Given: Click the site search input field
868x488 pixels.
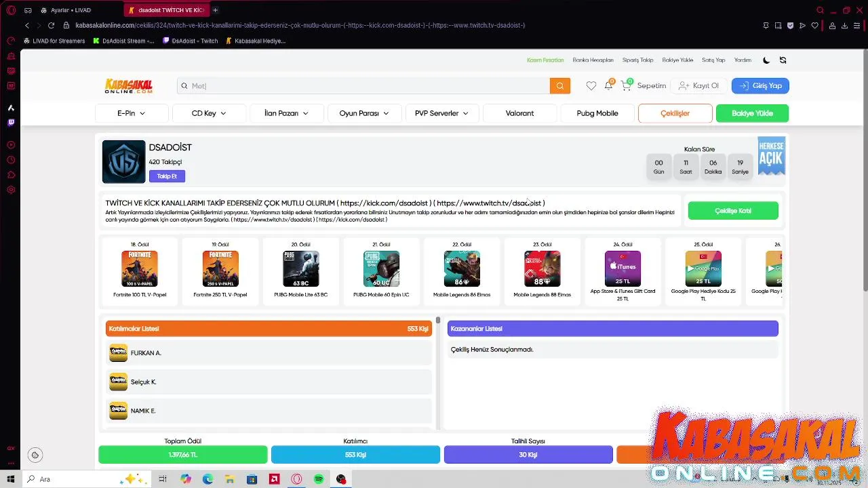Looking at the screenshot, I should pyautogui.click(x=363, y=85).
